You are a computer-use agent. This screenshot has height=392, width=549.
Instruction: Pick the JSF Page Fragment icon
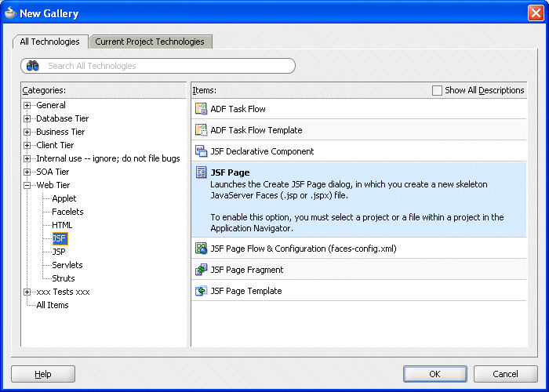201,270
